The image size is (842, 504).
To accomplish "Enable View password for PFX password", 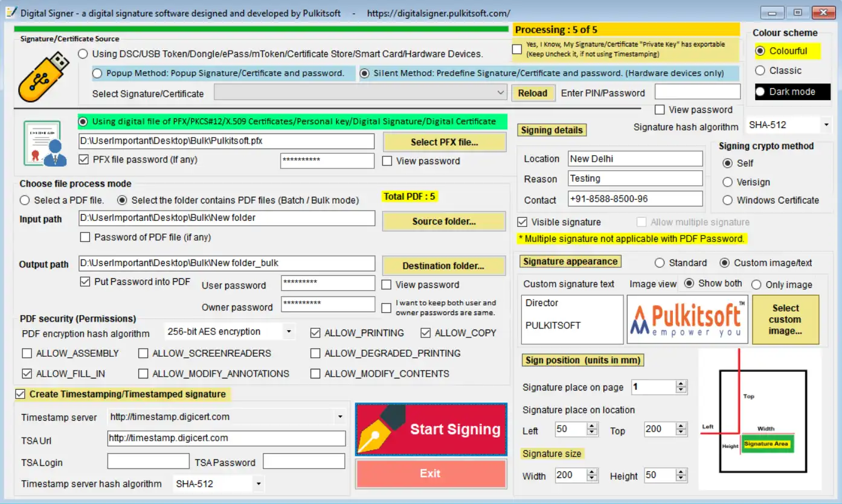I will pos(387,161).
